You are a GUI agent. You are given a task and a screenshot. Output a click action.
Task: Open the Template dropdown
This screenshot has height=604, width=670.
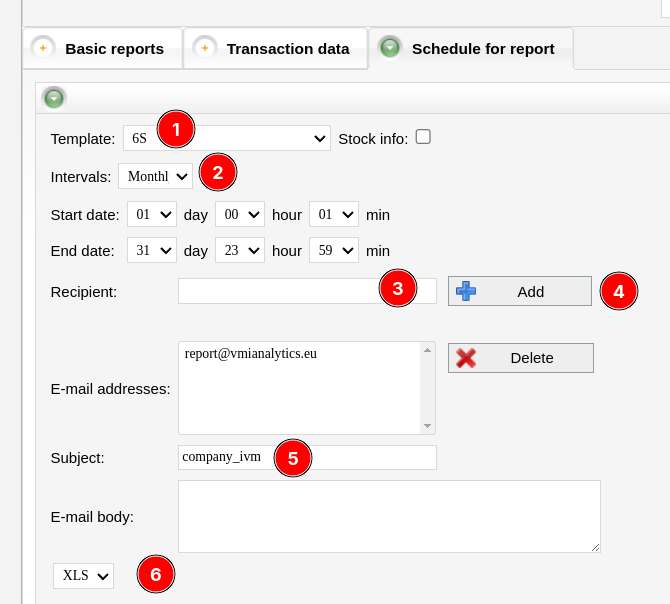(x=227, y=138)
